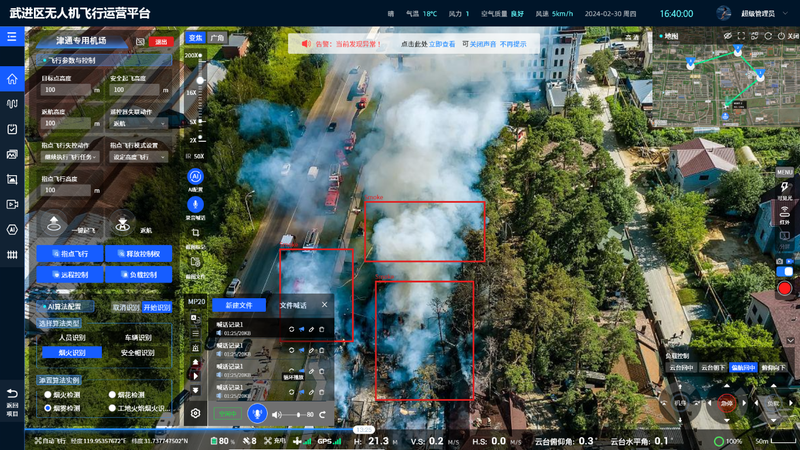Click the refresh icon on the map header
The image size is (800, 450).
(x=768, y=36)
